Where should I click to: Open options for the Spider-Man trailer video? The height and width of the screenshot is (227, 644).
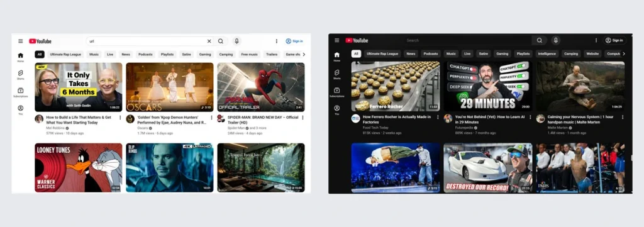coord(303,118)
